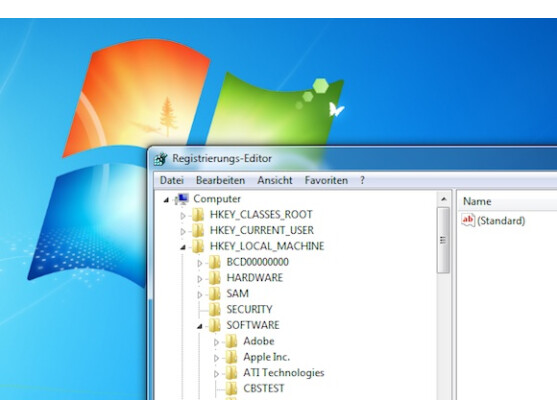557x418 pixels.
Task: Open the ? help menu
Action: pyautogui.click(x=362, y=180)
